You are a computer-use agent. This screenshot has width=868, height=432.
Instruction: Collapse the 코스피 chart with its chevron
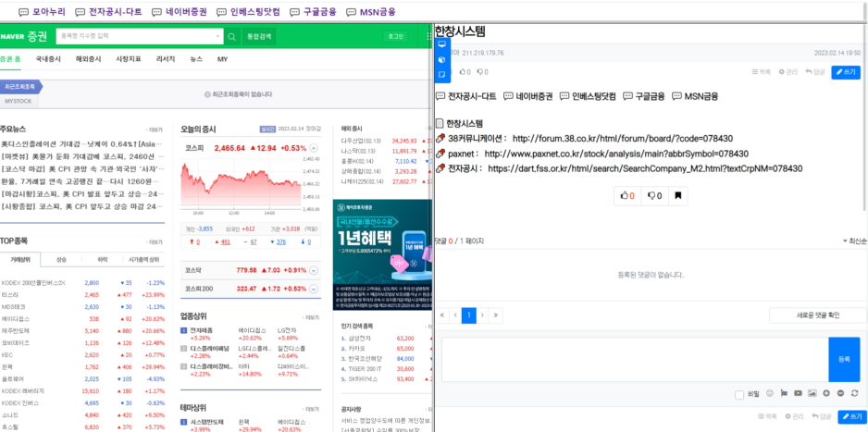click(x=314, y=148)
